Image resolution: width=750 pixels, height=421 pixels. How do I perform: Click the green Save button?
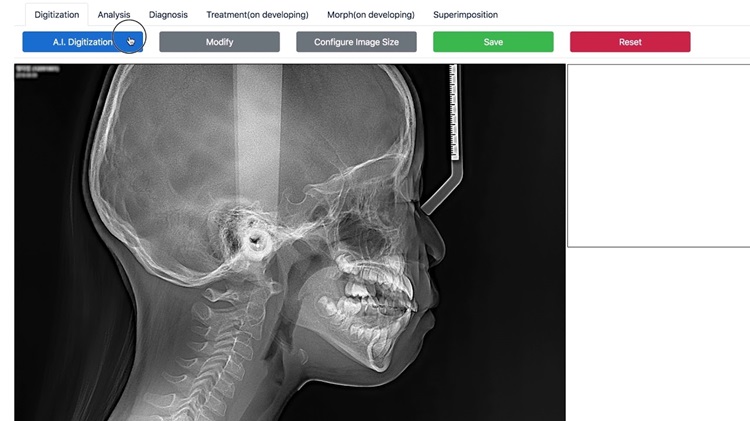pyautogui.click(x=493, y=42)
